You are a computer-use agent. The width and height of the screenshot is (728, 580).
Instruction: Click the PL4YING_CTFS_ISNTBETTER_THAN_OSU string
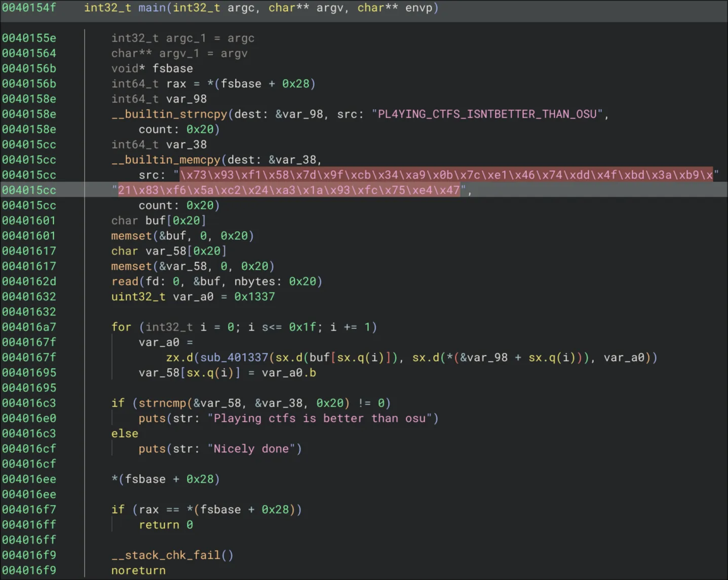[487, 114]
